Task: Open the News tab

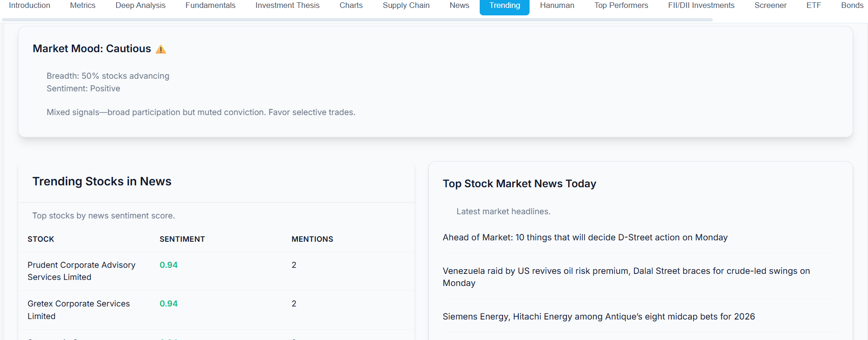Action: point(459,6)
